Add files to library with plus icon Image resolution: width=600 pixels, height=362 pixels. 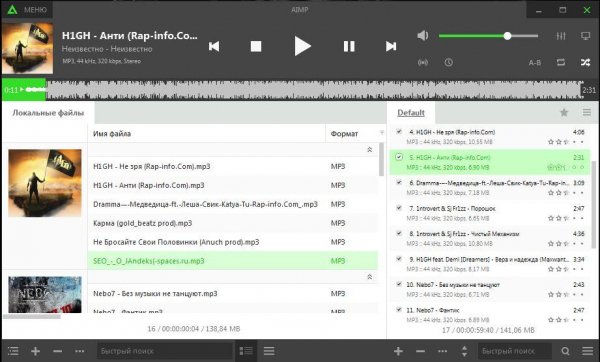36,351
